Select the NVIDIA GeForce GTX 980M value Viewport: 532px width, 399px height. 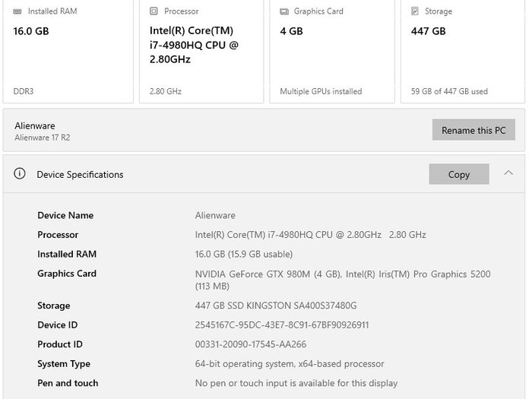343,280
